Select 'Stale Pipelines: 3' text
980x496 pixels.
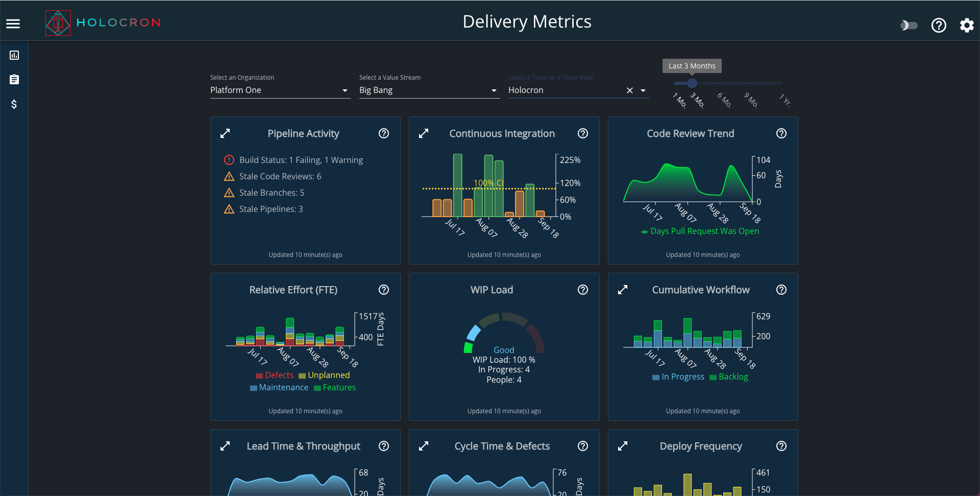(x=271, y=209)
